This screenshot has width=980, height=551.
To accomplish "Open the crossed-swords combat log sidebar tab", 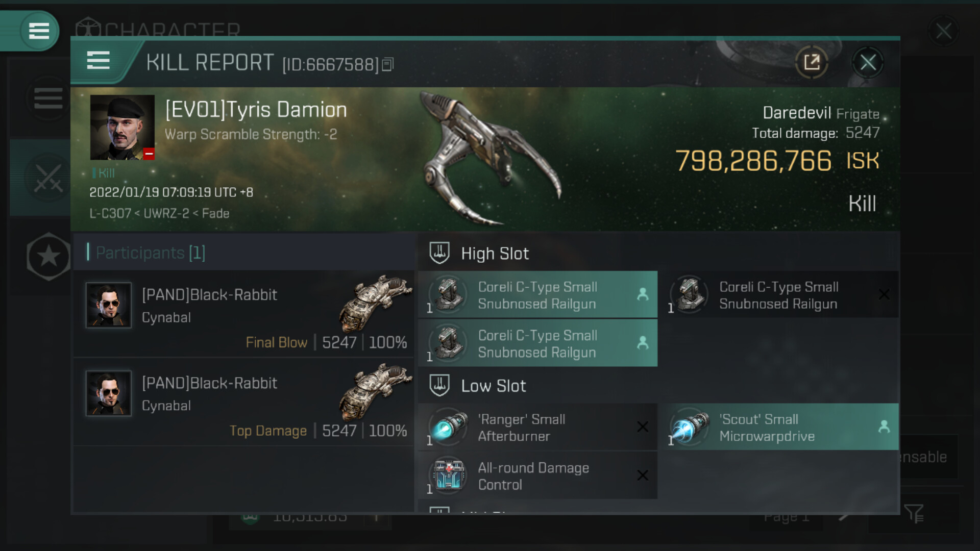I will [48, 178].
